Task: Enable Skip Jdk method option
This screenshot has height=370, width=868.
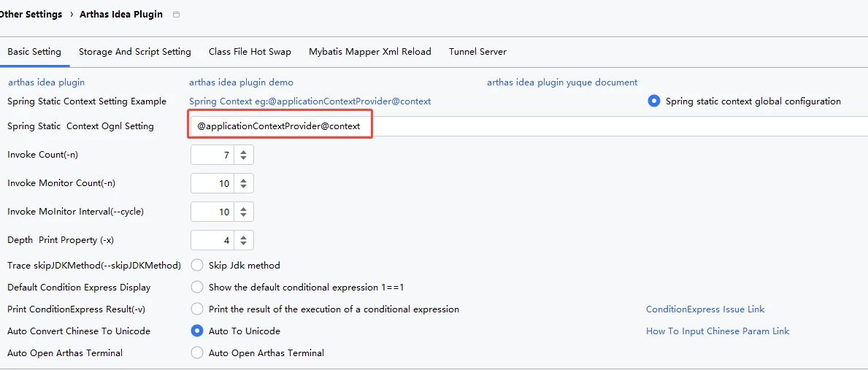Action: (x=197, y=265)
